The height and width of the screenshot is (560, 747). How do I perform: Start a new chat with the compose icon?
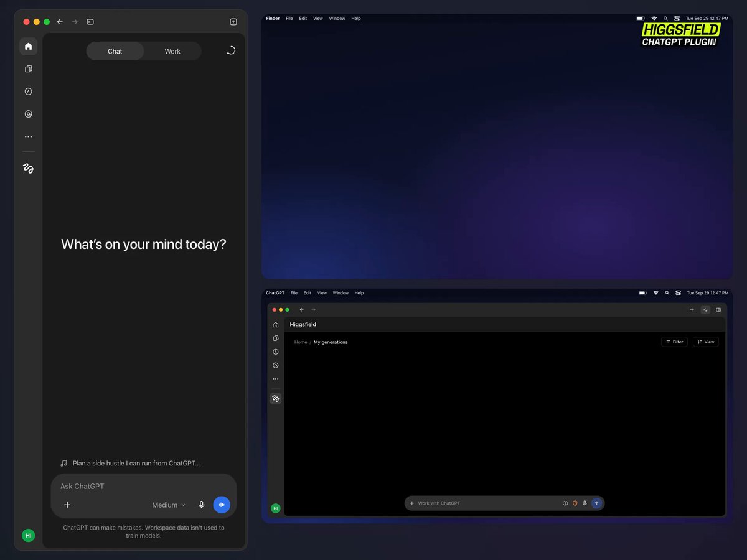pyautogui.click(x=233, y=22)
